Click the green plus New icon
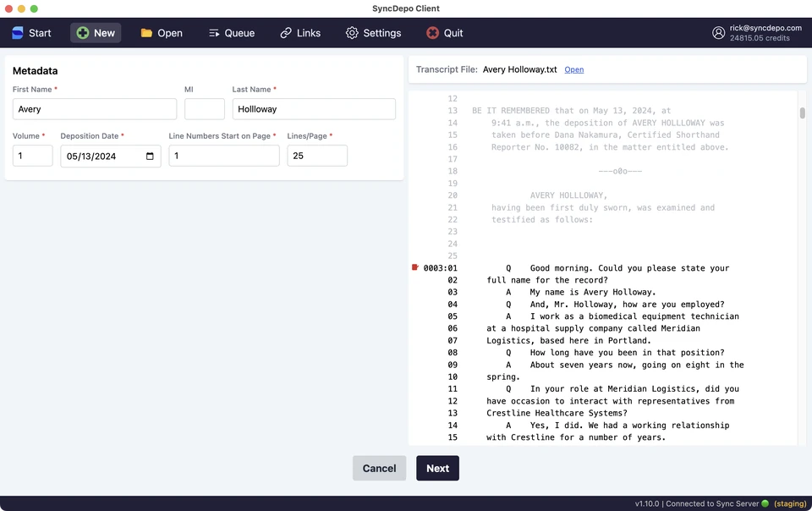Viewport: 812px width, 511px height. 82,33
